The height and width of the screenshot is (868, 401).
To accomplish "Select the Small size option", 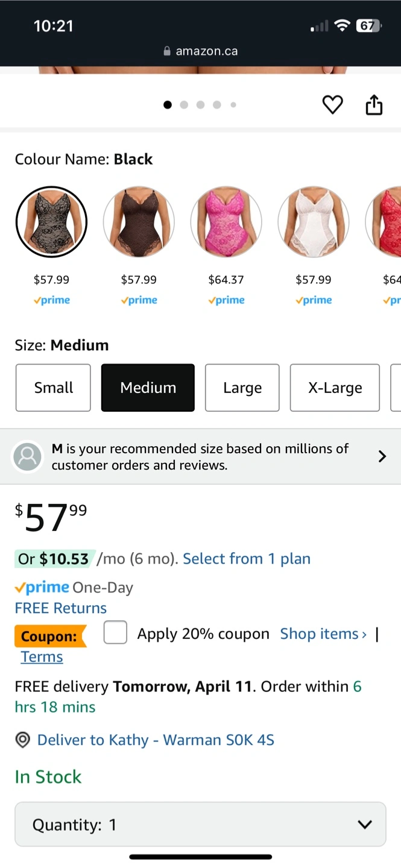I will click(53, 388).
